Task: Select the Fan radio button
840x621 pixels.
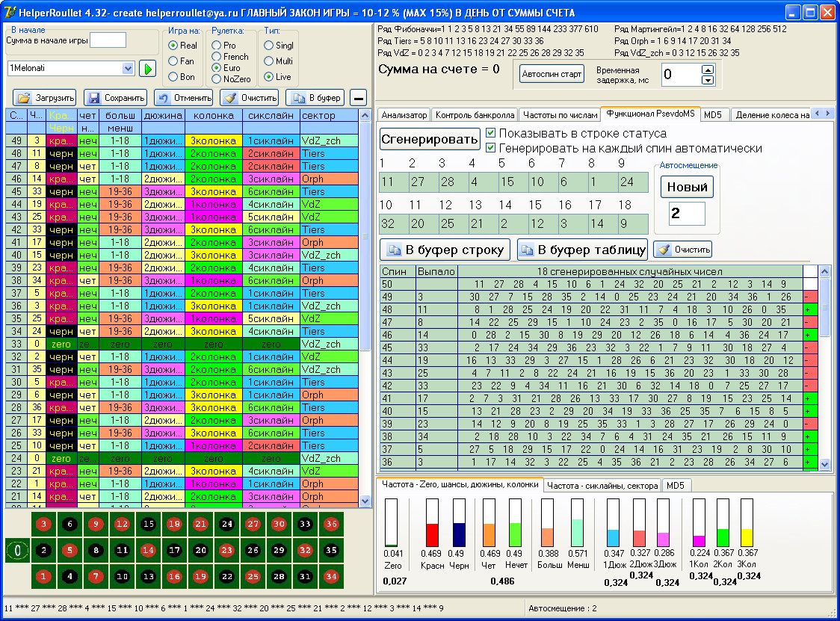Action: (x=173, y=61)
